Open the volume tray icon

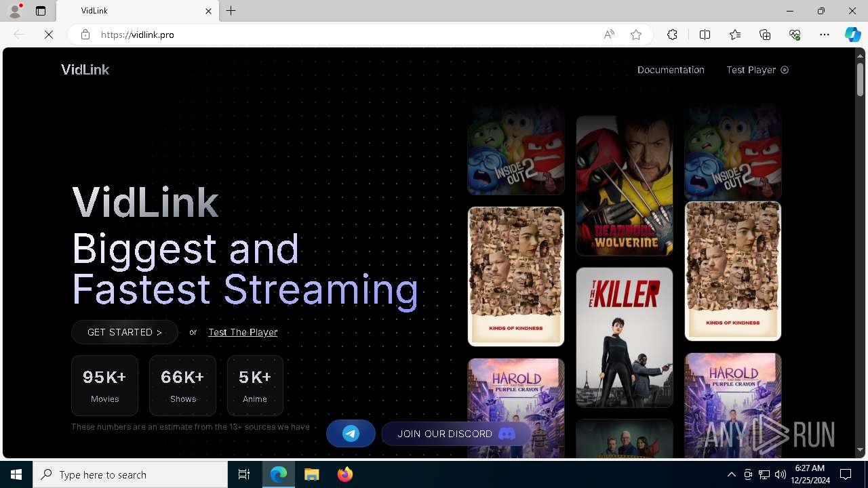point(780,474)
